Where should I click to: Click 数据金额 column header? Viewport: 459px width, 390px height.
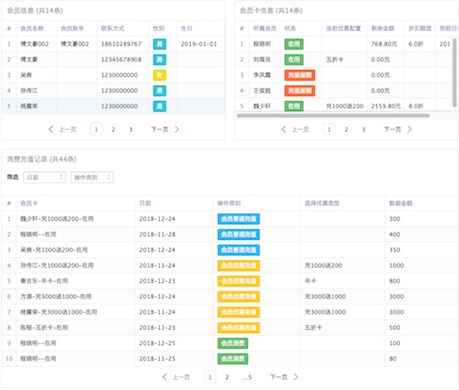401,203
